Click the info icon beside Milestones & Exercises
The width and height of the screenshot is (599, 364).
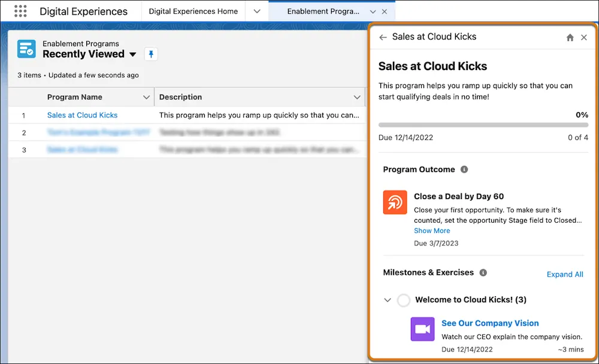483,273
